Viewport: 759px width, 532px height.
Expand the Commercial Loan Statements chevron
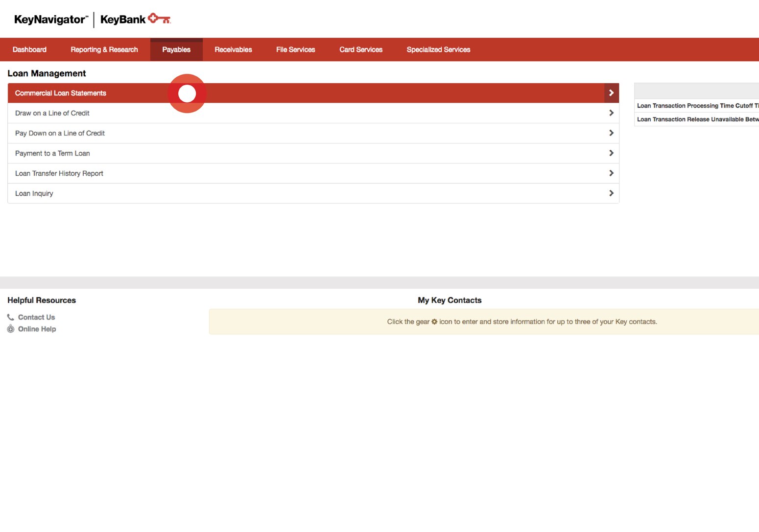click(x=611, y=93)
